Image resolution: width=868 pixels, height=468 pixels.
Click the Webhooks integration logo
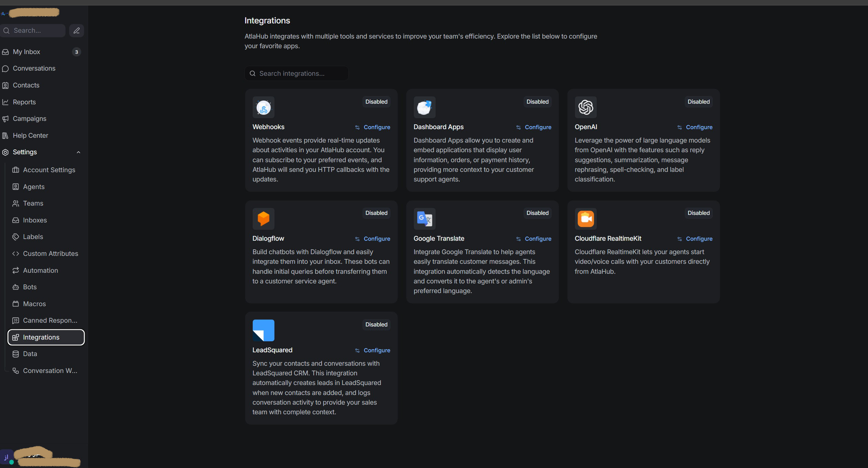click(263, 107)
